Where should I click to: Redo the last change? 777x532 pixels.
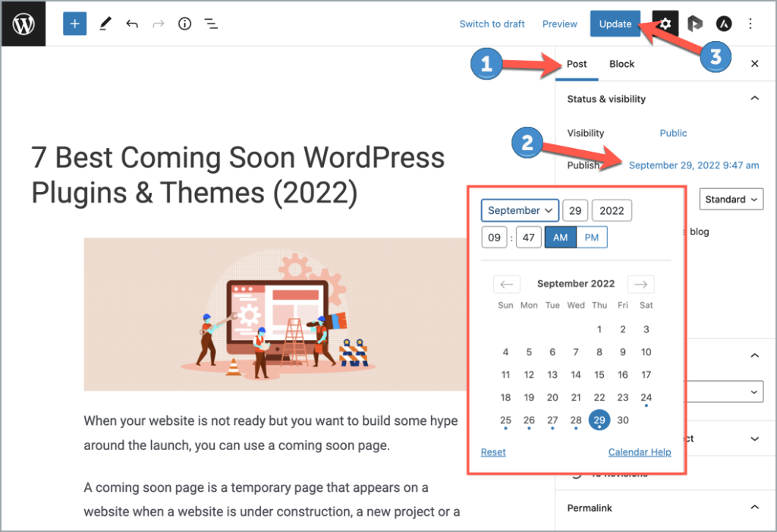pos(158,24)
